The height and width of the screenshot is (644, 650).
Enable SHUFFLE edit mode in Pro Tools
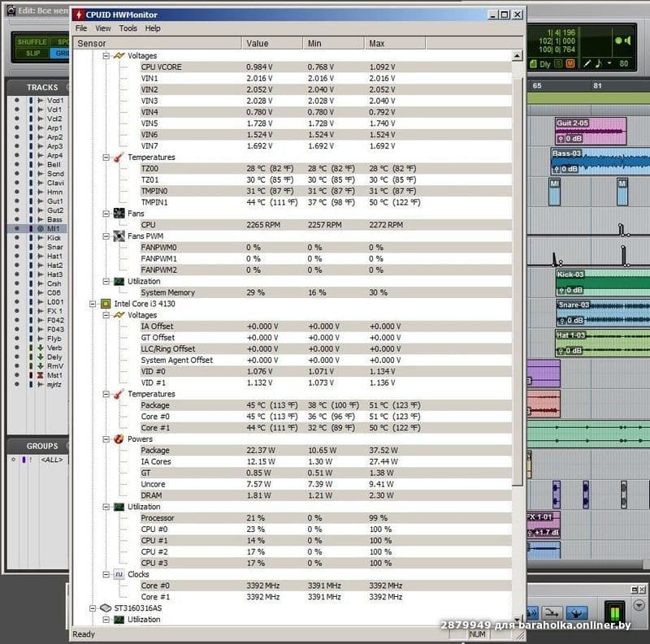point(32,42)
